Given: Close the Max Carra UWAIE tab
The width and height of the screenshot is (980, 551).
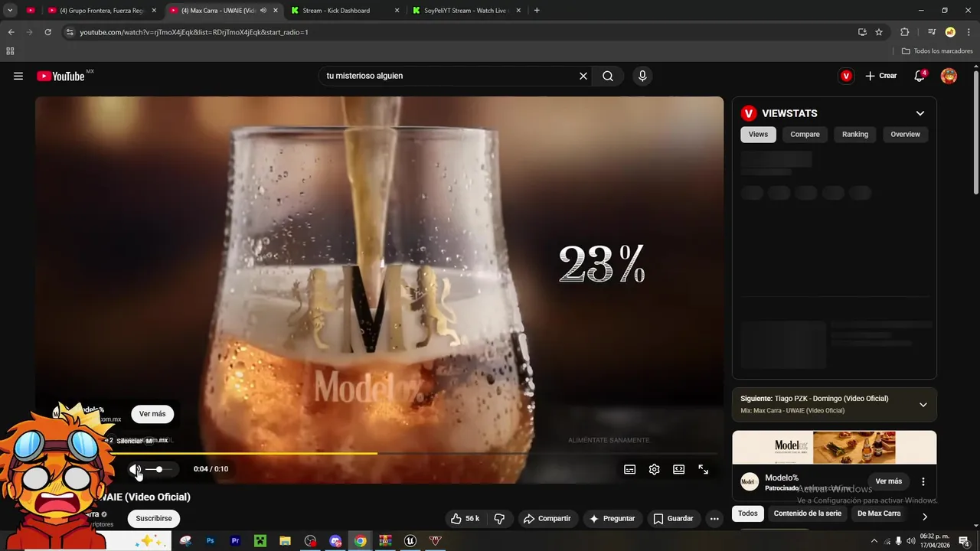Looking at the screenshot, I should coord(276,11).
